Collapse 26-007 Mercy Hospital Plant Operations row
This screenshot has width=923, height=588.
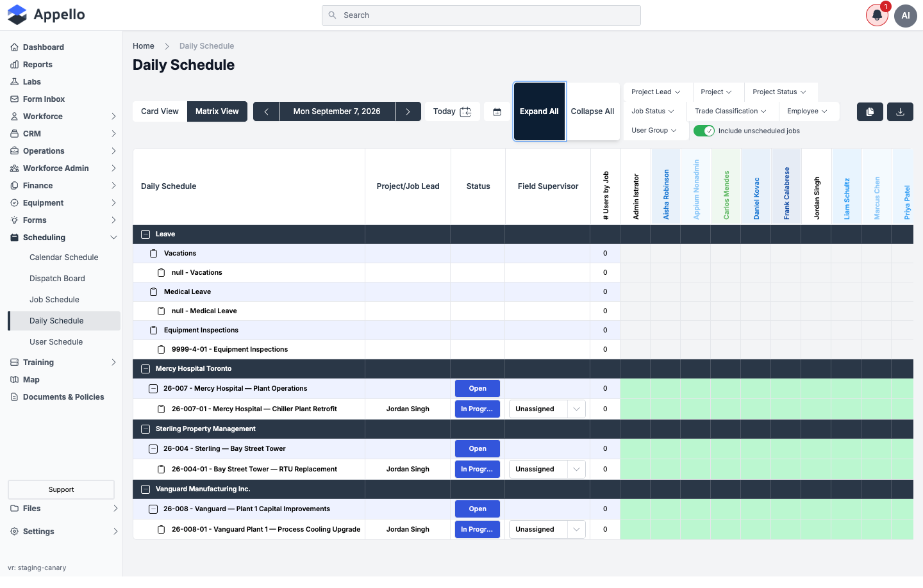coord(153,389)
